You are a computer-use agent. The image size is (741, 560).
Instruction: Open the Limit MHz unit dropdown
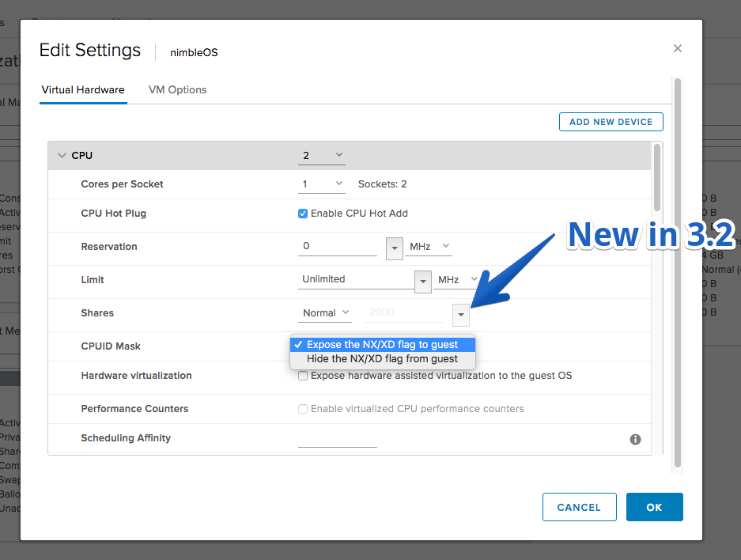click(x=457, y=279)
